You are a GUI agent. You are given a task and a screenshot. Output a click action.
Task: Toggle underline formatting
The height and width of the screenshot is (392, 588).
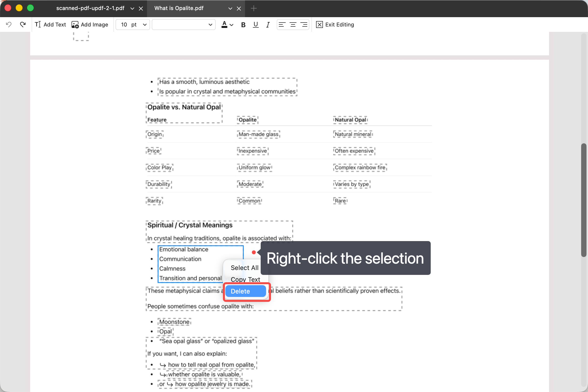pyautogui.click(x=256, y=24)
